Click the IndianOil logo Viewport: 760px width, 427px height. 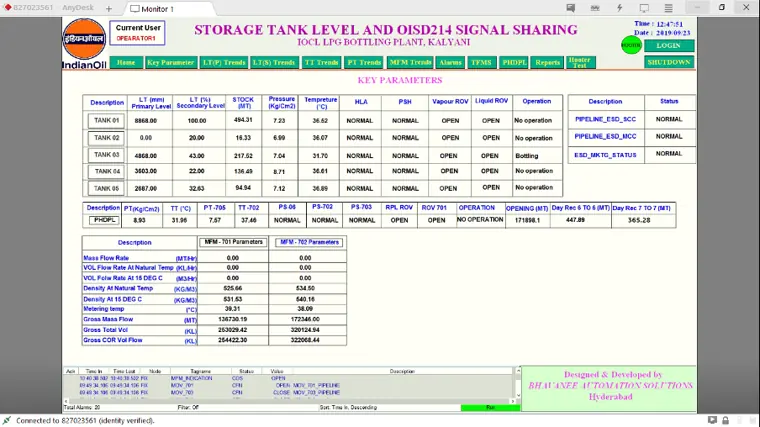pyautogui.click(x=84, y=44)
